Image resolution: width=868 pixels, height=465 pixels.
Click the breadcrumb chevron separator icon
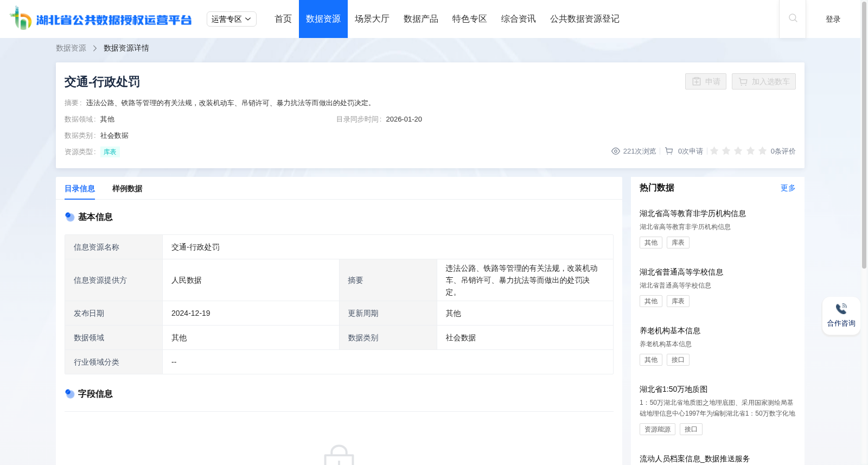[x=95, y=48]
